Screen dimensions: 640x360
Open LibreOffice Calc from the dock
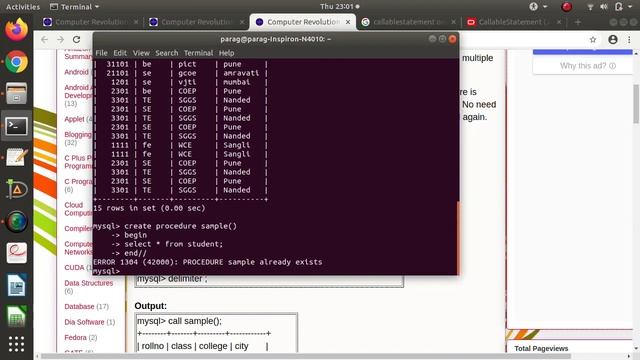point(16,317)
